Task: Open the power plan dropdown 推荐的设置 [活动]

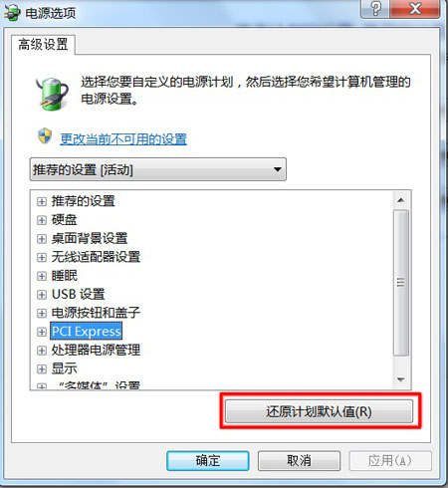Action: 158,169
